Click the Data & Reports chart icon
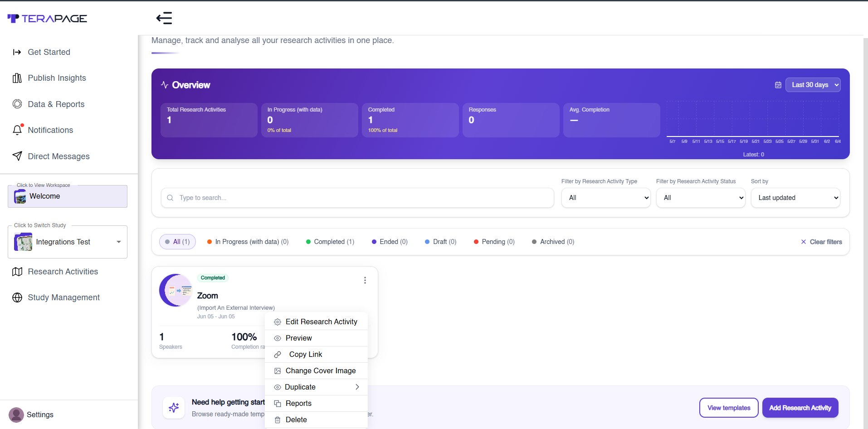The height and width of the screenshot is (429, 868). pos(17,104)
